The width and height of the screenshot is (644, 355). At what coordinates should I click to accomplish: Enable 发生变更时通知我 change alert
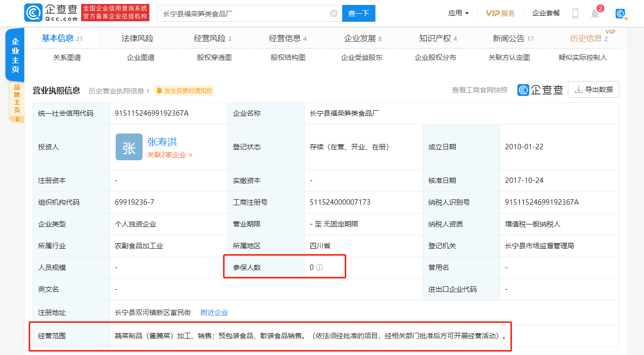click(184, 91)
